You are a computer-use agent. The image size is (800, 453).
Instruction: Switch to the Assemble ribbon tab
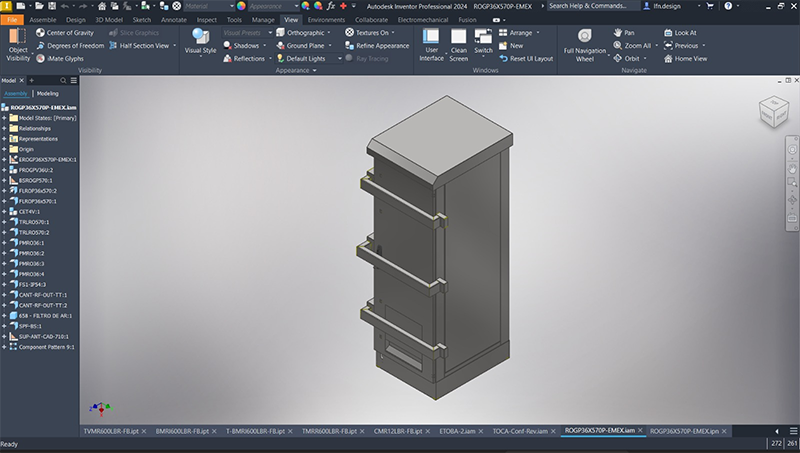coord(43,20)
